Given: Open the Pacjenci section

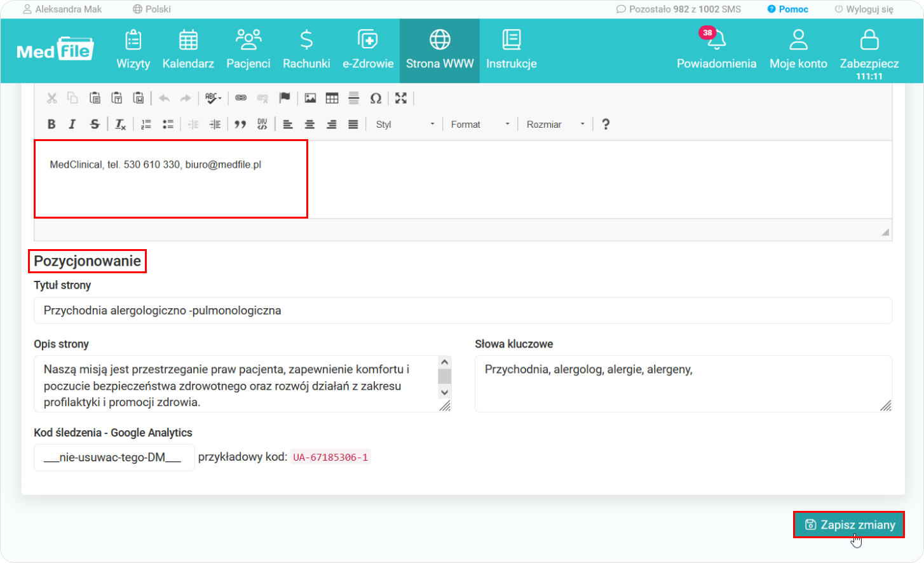Looking at the screenshot, I should (248, 51).
